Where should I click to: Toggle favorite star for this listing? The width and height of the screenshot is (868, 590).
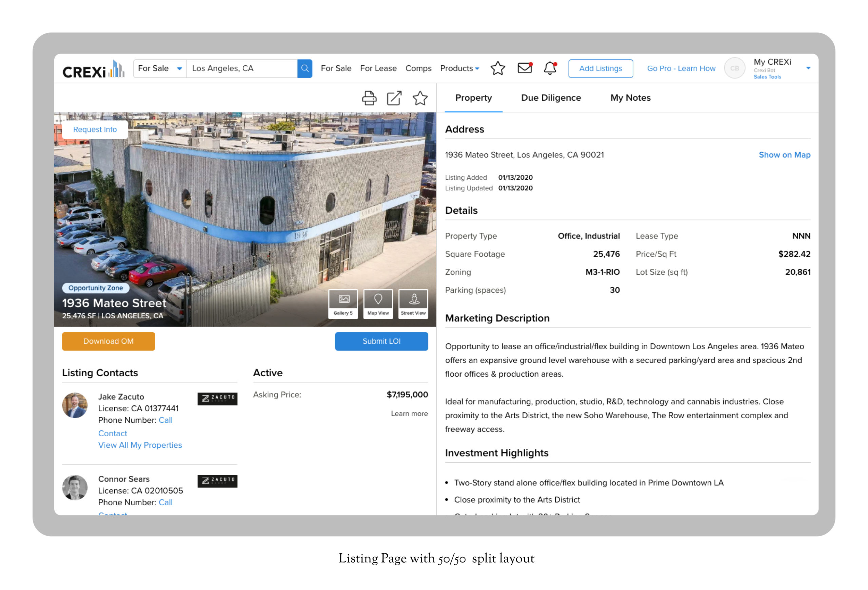(420, 98)
